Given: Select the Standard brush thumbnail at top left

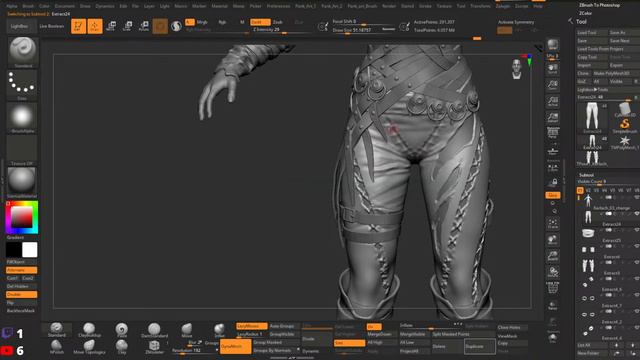Looking at the screenshot, I should [22, 52].
